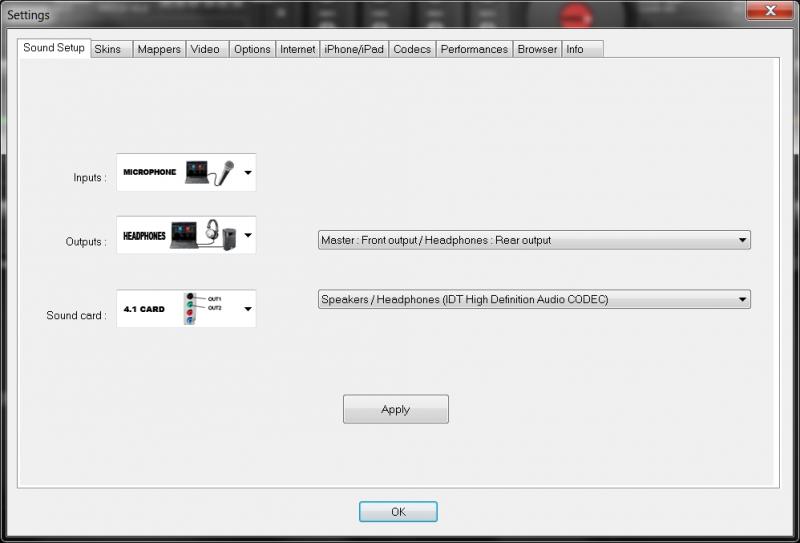
Task: Switch to the Video tab
Action: pos(207,50)
